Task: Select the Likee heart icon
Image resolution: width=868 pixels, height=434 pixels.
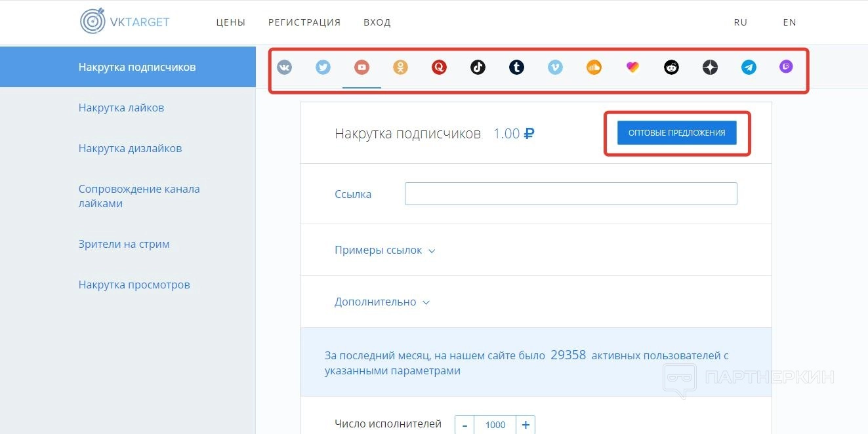Action: point(632,67)
